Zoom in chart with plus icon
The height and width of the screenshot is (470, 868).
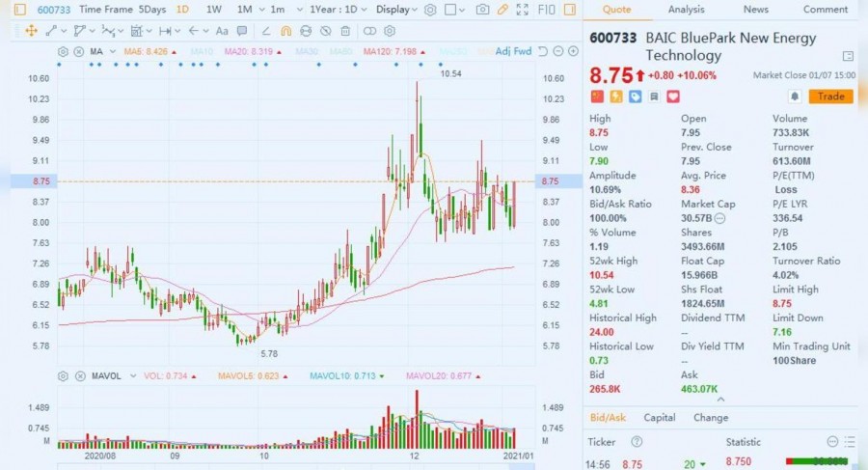(x=574, y=51)
